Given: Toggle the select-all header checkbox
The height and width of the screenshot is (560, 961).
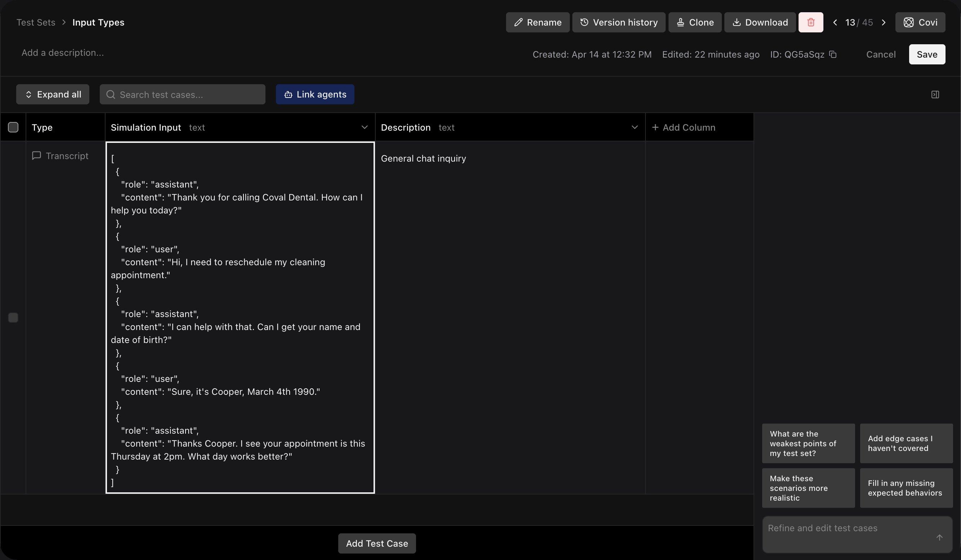Looking at the screenshot, I should click(x=13, y=127).
